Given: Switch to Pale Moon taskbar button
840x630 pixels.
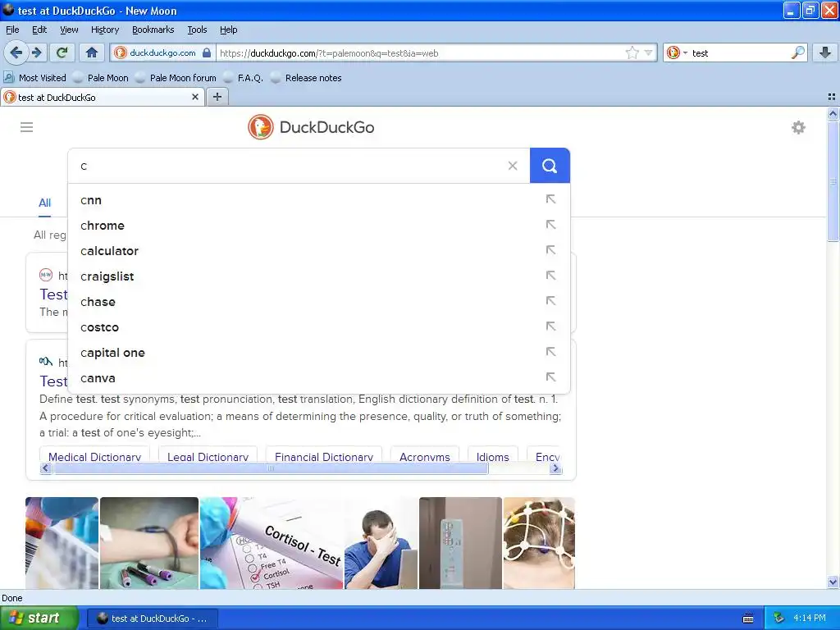Looking at the screenshot, I should (x=152, y=619).
